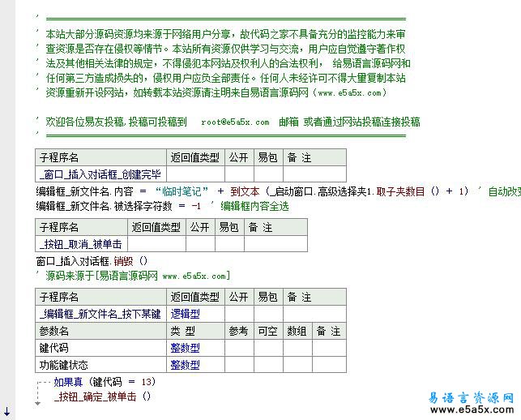Toggle 可空 cell for 功能键状态 parameter

point(267,366)
